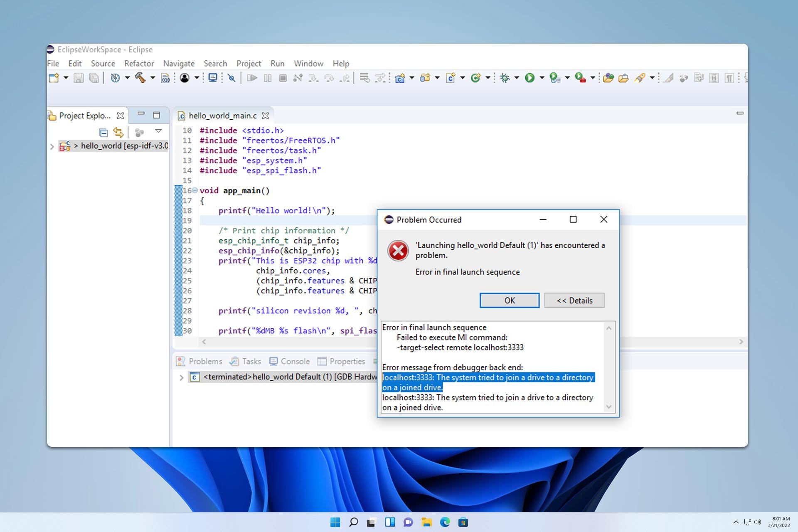Switch to the Problems tab
The width and height of the screenshot is (798, 532).
click(205, 360)
